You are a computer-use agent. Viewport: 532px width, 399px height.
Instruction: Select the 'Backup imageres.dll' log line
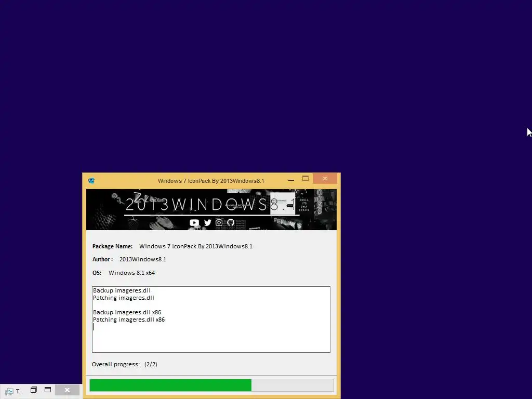click(x=122, y=290)
